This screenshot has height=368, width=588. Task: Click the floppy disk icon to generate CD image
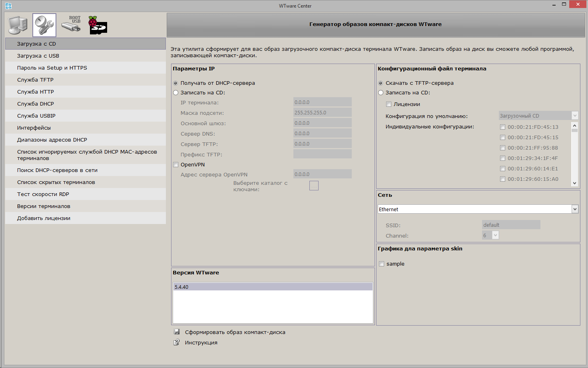pos(177,332)
